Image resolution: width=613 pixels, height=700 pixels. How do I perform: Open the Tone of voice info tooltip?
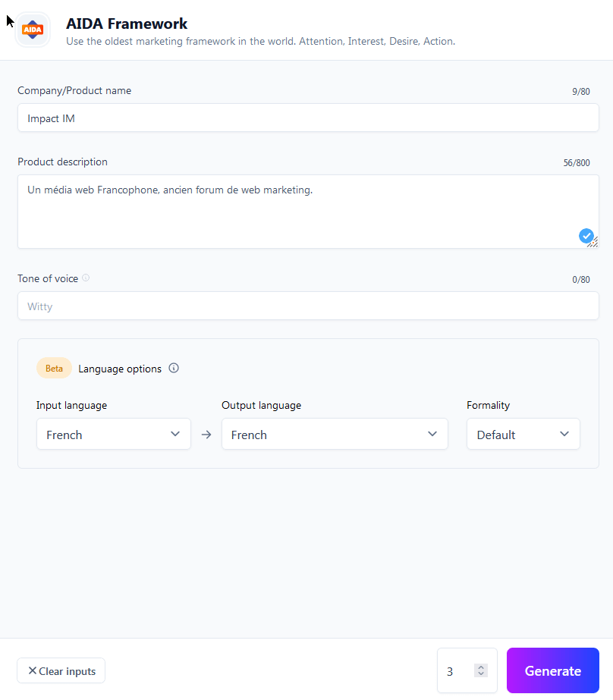(85, 278)
